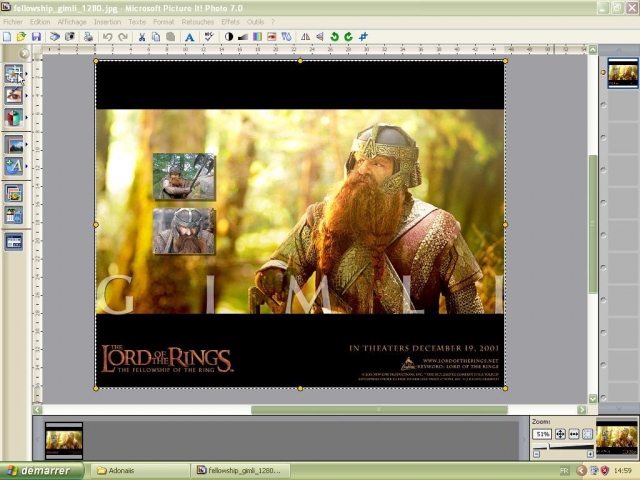The image size is (640, 480).
Task: Redo the last undone action
Action: [x=122, y=37]
